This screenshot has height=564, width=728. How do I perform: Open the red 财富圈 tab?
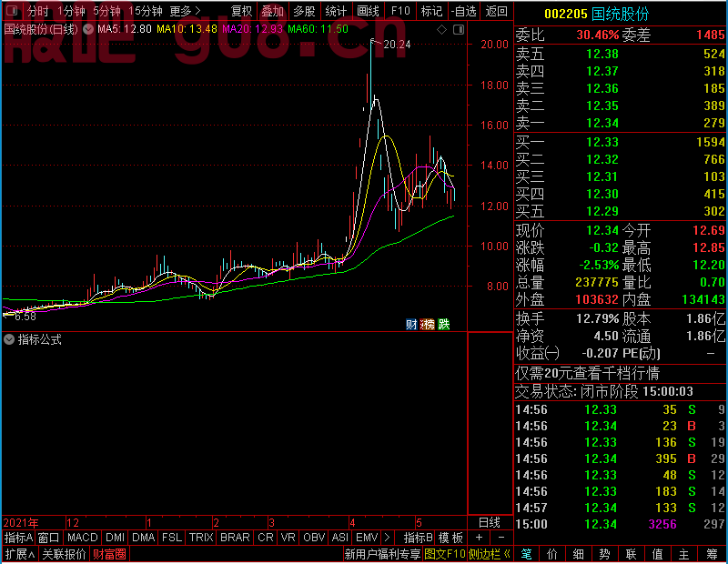[109, 554]
